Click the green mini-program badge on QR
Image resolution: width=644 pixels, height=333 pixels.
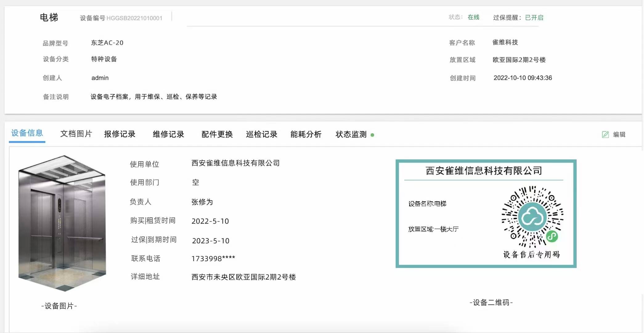click(x=552, y=236)
